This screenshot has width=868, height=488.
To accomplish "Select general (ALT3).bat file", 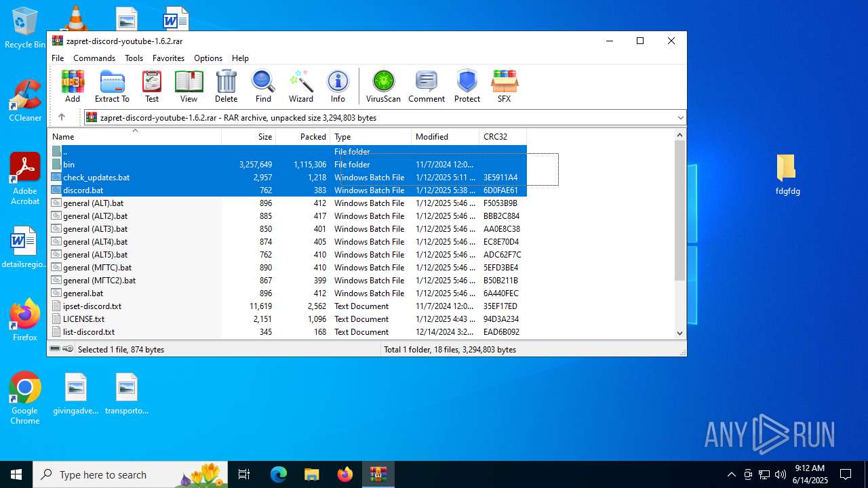I will 288,229.
